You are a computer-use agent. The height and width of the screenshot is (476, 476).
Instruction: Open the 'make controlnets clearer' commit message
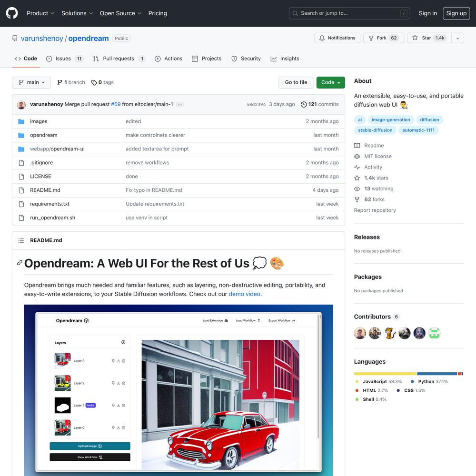pyautogui.click(x=156, y=135)
